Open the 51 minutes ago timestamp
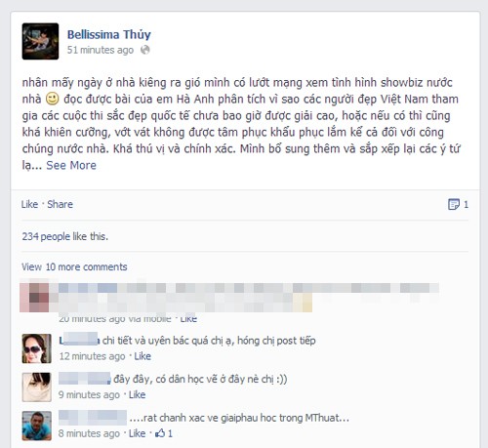 [101, 50]
